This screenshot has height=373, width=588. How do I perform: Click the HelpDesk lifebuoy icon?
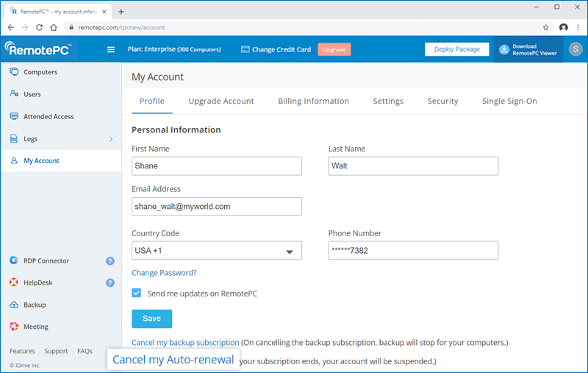pyautogui.click(x=14, y=283)
